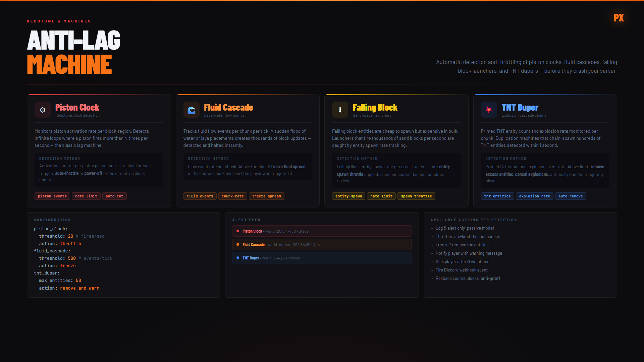Click max_entities value 50
This screenshot has height=362, width=644.
click(78, 281)
